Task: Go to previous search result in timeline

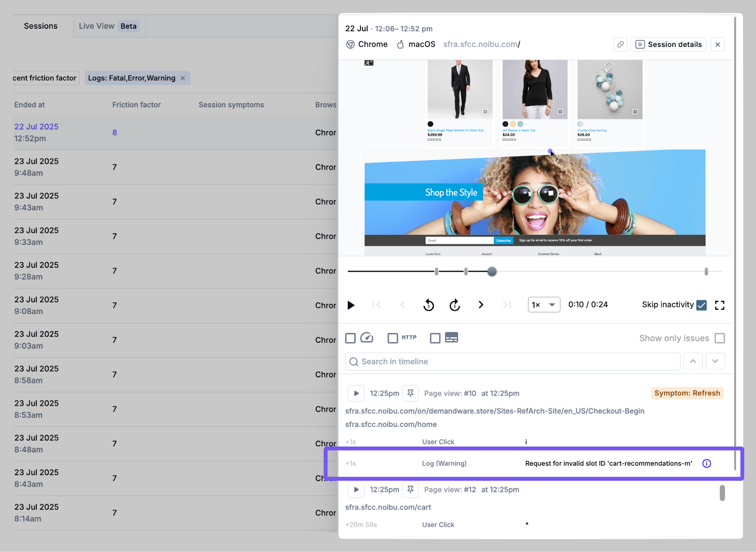Action: click(x=693, y=361)
